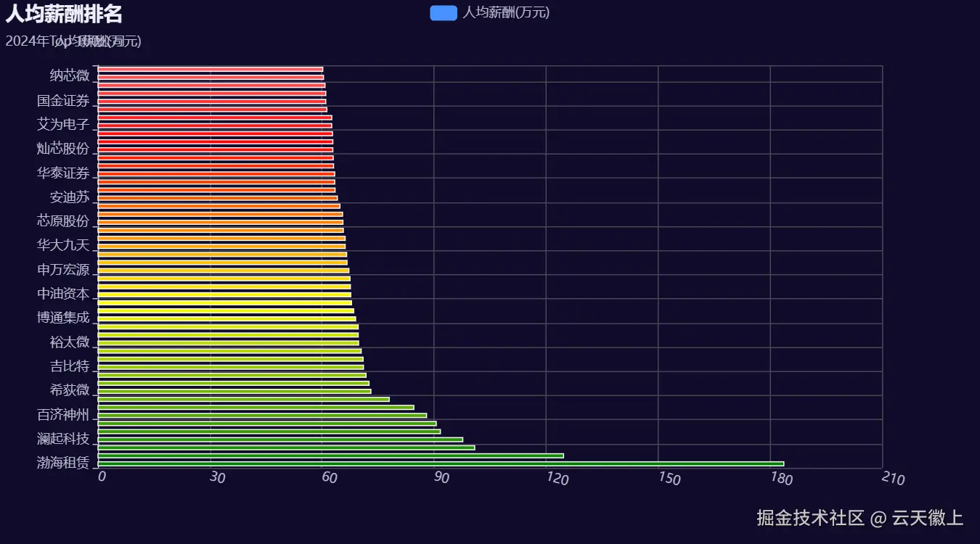
Task: Click the x-axis value 0
Action: pyautogui.click(x=102, y=476)
